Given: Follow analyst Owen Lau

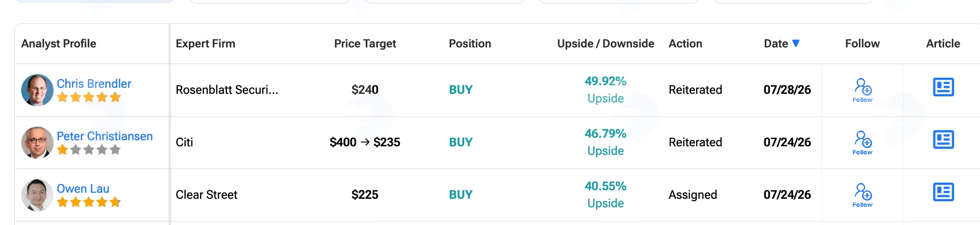Looking at the screenshot, I should point(862,195).
